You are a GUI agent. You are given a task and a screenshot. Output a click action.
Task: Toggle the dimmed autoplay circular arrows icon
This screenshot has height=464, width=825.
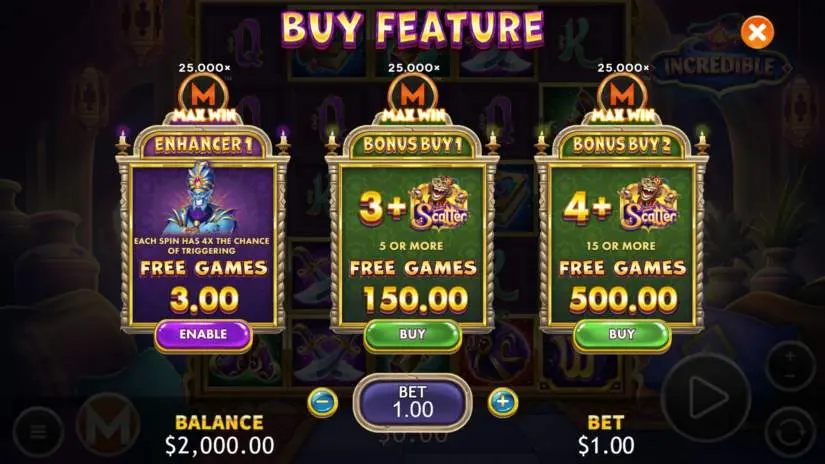click(790, 432)
